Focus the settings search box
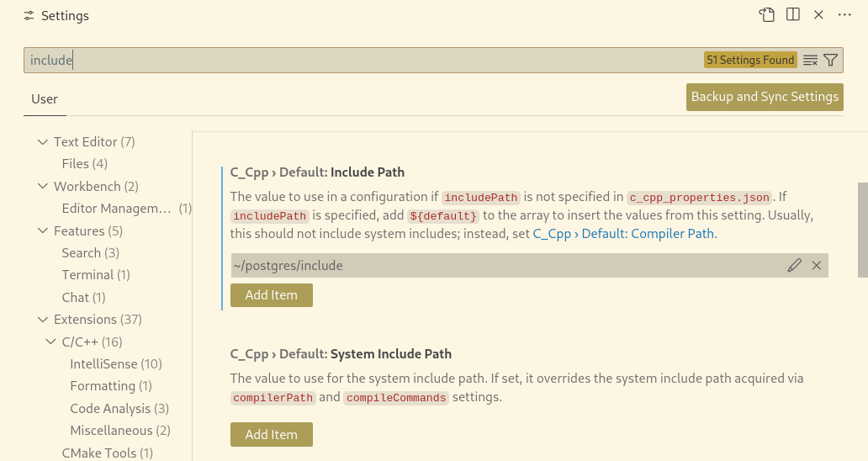This screenshot has height=461, width=868. 362,60
